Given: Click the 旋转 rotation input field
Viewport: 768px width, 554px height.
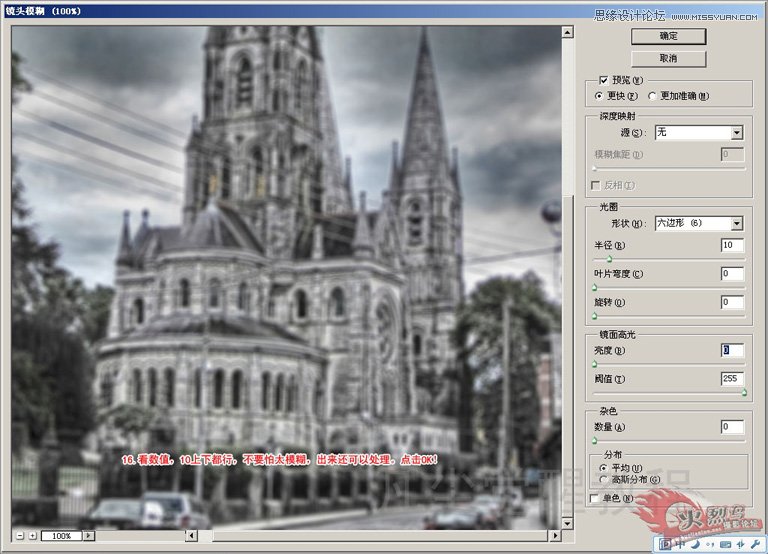Looking at the screenshot, I should point(732,302).
